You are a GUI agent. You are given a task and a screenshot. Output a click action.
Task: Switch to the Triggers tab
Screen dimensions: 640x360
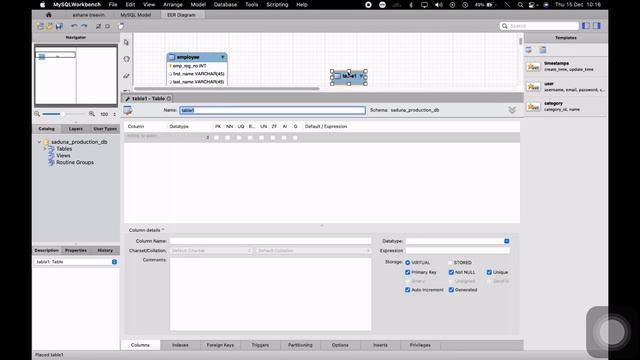[260, 345]
